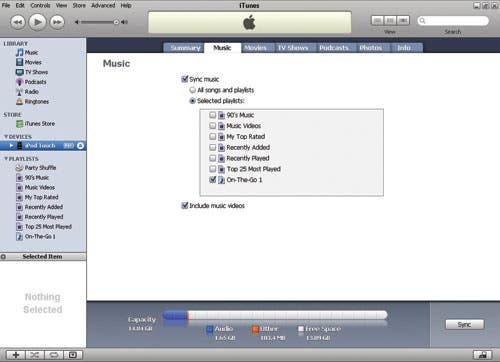Viewport: 500px width, 362px height.
Task: Check the Recently Played checkbox
Action: [213, 158]
